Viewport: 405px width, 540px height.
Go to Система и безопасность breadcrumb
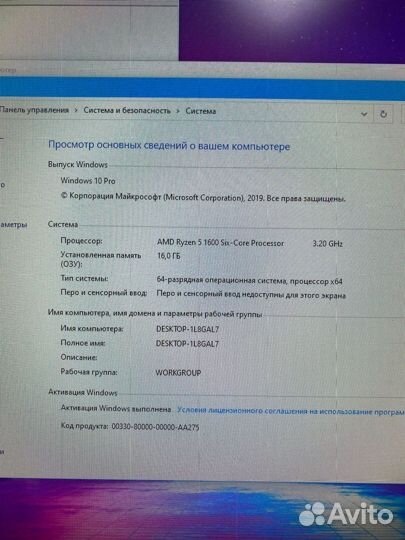(127, 111)
